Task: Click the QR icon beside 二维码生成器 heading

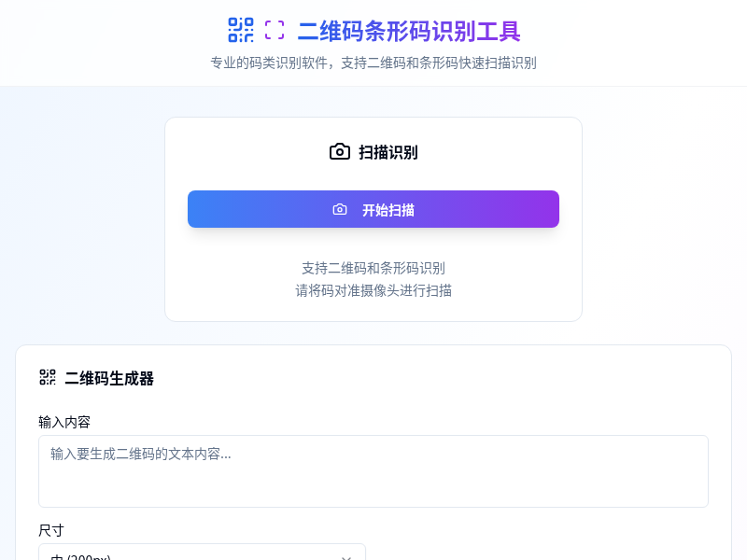Action: pyautogui.click(x=48, y=378)
